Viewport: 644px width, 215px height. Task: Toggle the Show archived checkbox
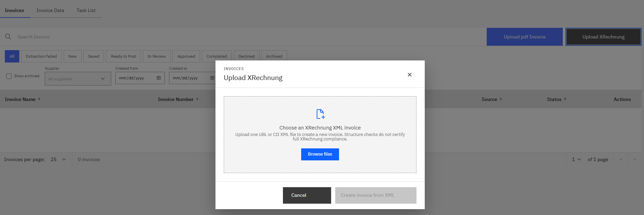point(9,76)
